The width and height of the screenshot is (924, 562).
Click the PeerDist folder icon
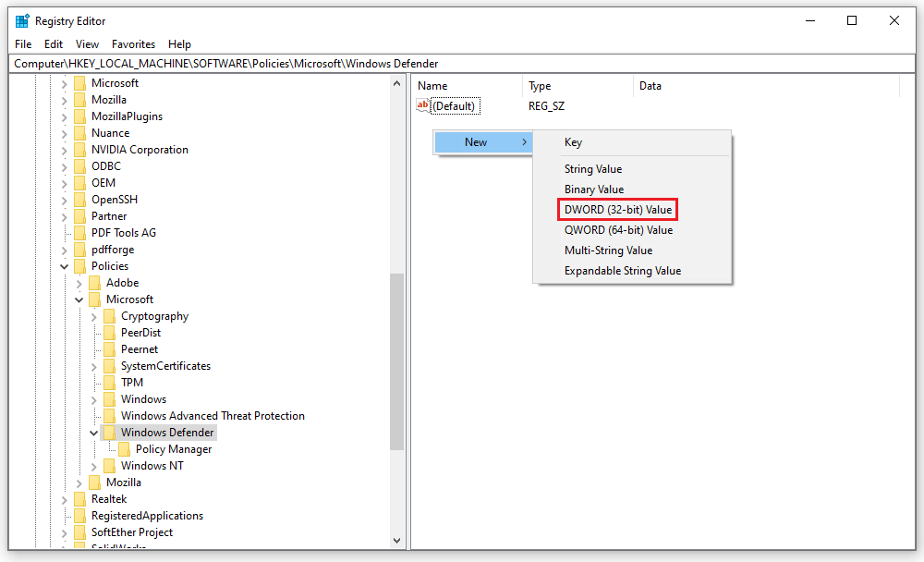pos(110,333)
